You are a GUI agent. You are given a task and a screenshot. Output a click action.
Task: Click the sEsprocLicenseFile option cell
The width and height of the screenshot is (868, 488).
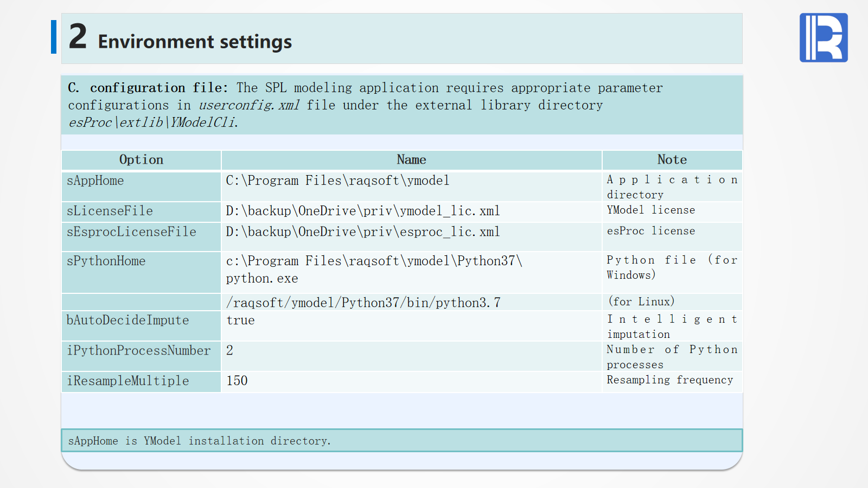point(131,232)
